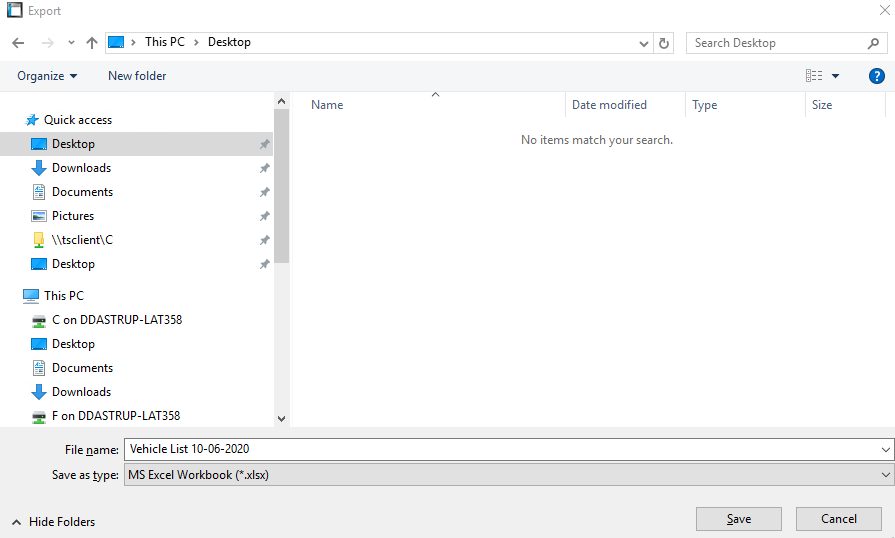Screen dimensions: 895x538
Task: Expand the File name history dropdown
Action: click(886, 450)
